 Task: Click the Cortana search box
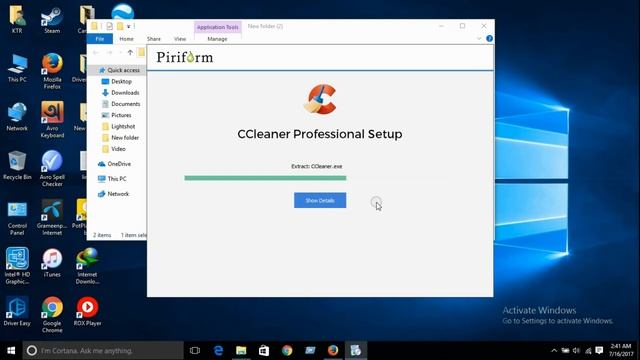(103, 351)
